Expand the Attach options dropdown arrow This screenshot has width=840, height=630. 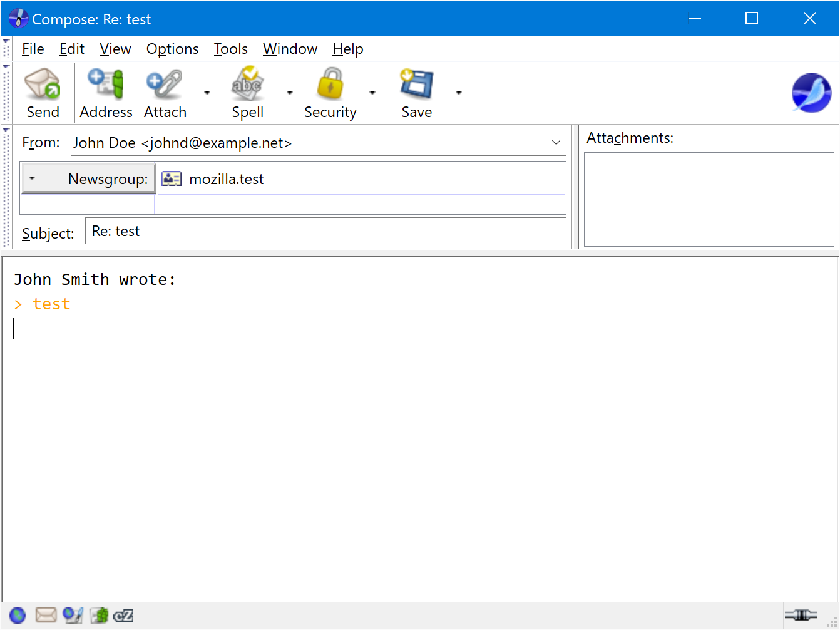207,93
